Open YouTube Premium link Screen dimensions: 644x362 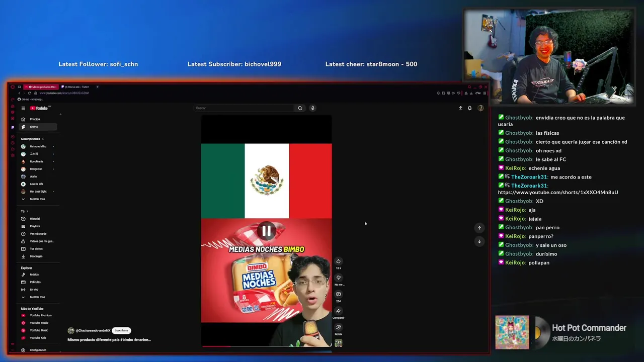coord(38,315)
